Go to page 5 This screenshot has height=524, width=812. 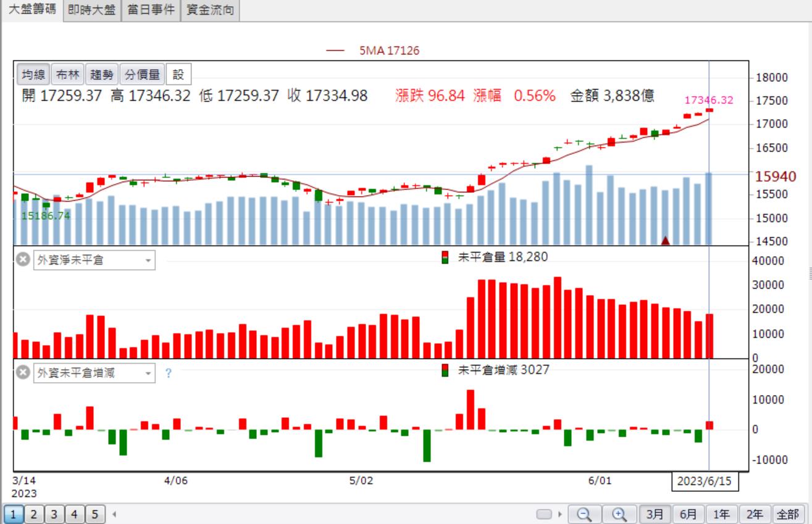pos(96,514)
